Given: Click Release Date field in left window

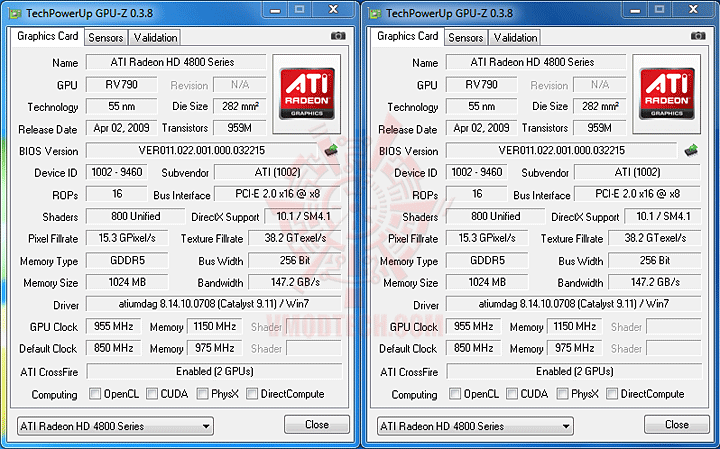Looking at the screenshot, I should tap(121, 128).
